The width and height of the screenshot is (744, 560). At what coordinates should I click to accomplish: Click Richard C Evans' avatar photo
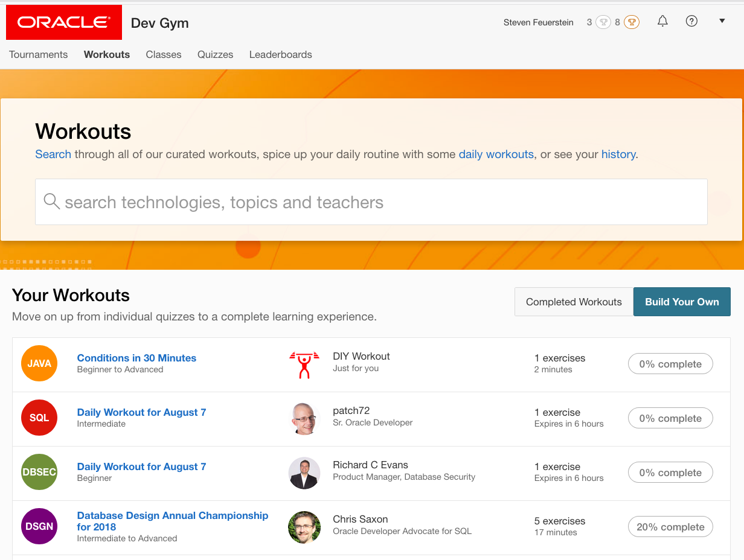pyautogui.click(x=304, y=473)
